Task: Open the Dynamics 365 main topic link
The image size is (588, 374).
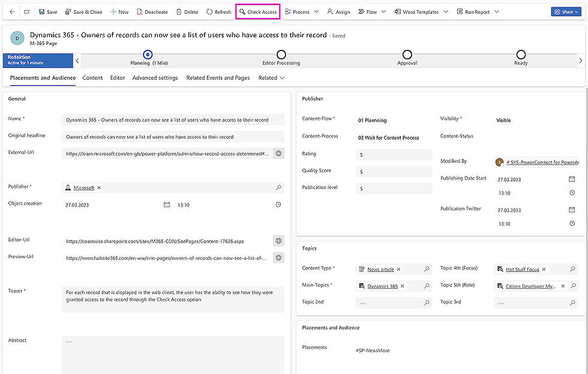Action: (x=383, y=286)
